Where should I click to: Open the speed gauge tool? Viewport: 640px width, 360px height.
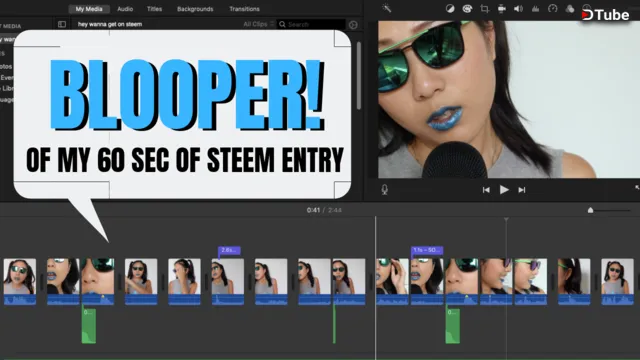tap(553, 9)
